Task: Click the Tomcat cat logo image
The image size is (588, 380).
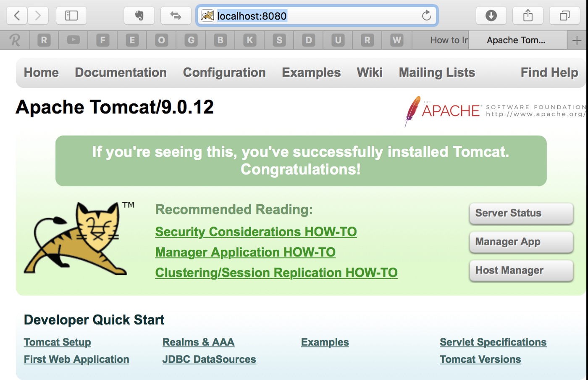Action: pos(79,238)
